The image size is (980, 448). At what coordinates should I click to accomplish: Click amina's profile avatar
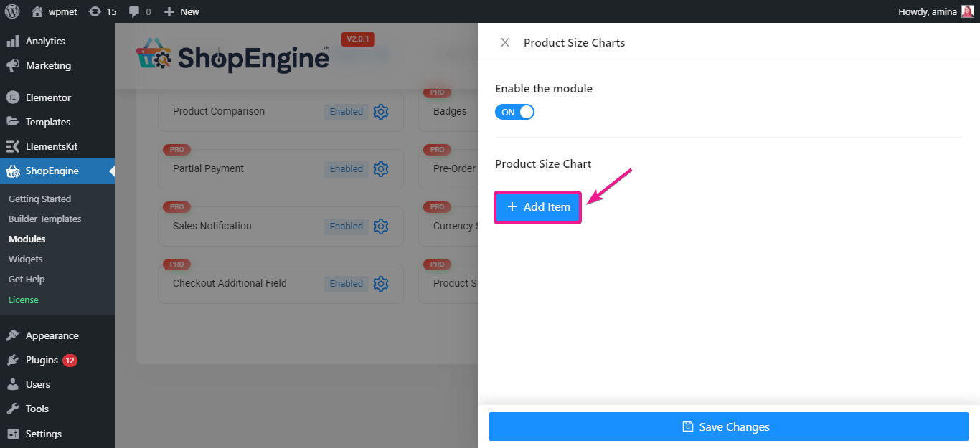tap(968, 11)
